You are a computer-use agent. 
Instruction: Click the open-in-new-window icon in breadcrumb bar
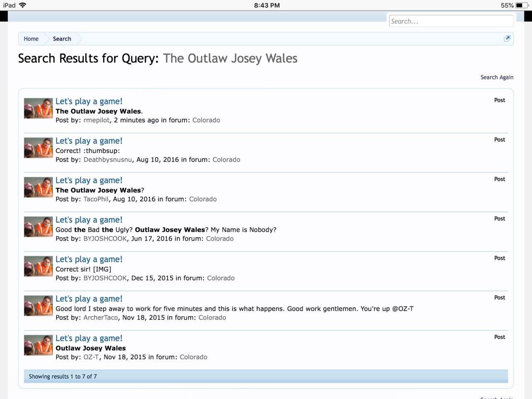tap(507, 39)
